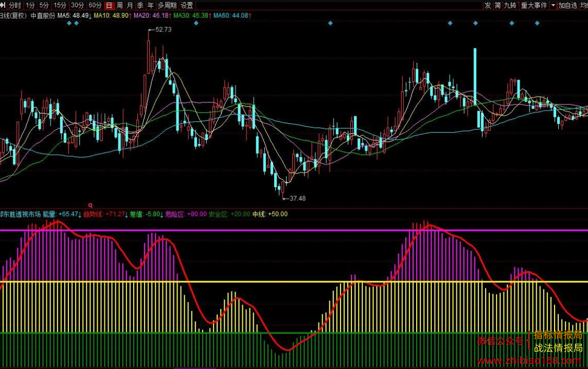Click the 52.73 high price label
Screen dimensions: 588x369
tap(163, 29)
